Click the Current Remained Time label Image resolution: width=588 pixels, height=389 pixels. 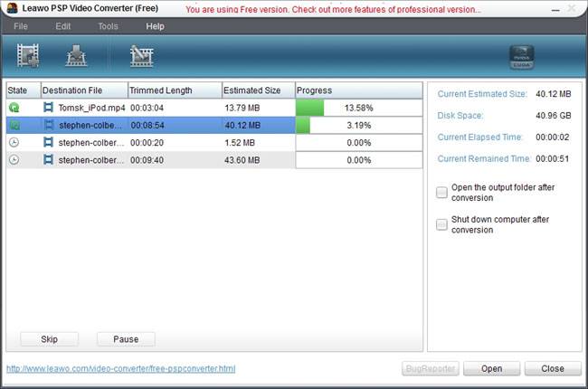[484, 158]
